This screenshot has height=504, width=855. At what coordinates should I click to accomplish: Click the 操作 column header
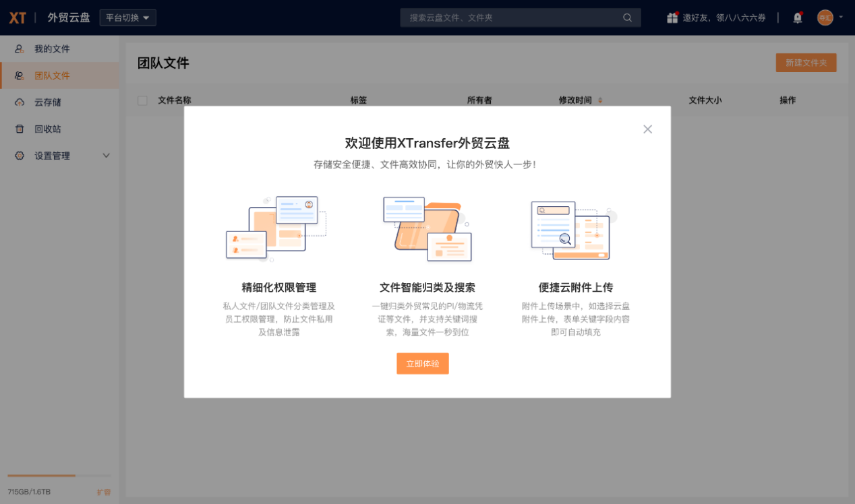click(788, 100)
